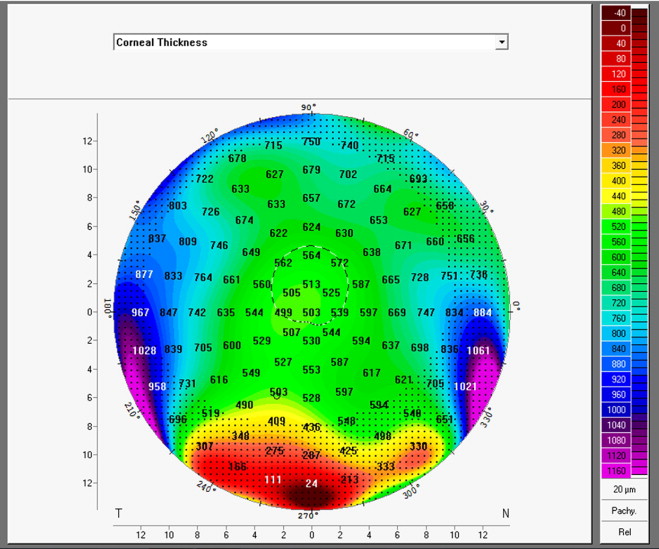Click the dropdown arrow beside Corneal Thickness
The image size is (659, 549).
click(502, 43)
